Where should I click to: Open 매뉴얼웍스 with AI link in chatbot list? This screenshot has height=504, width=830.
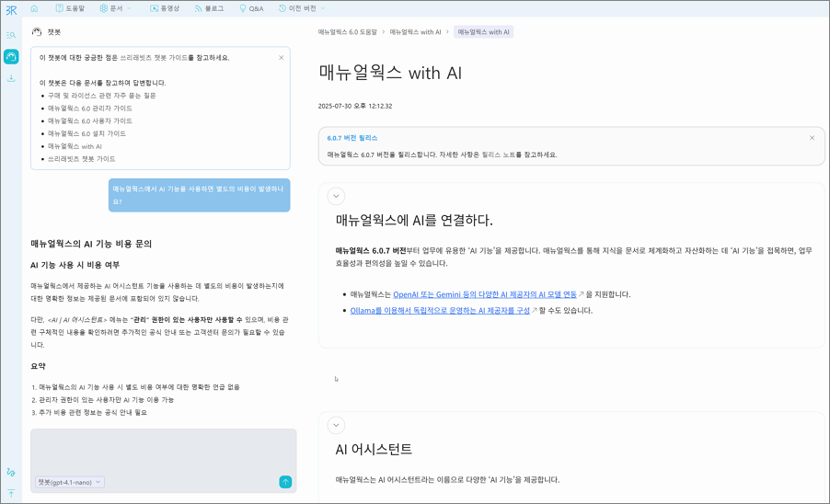pyautogui.click(x=75, y=146)
